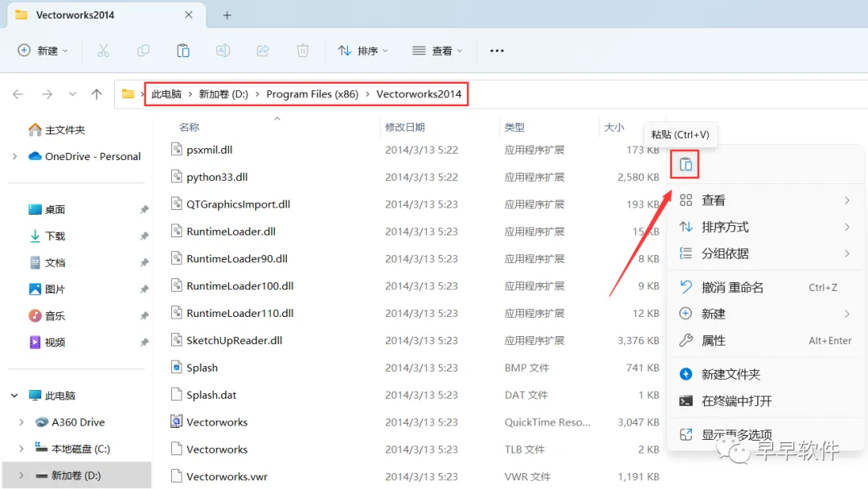Open recent locations dropdown arrow
The height and width of the screenshot is (489, 868).
(x=72, y=94)
